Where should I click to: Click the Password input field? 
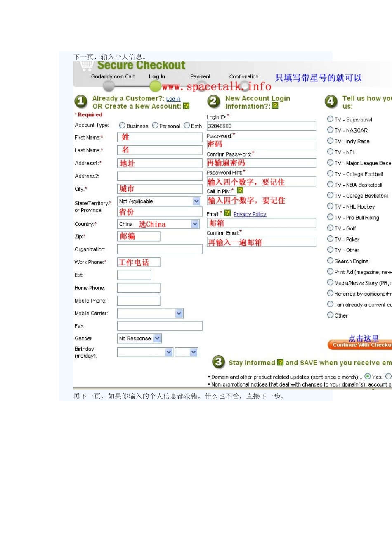pyautogui.click(x=262, y=144)
